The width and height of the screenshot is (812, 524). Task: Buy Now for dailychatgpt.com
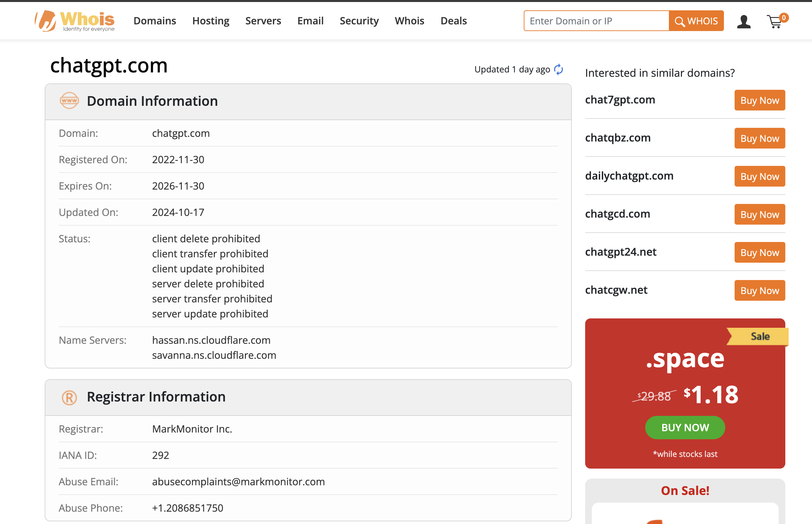tap(760, 176)
